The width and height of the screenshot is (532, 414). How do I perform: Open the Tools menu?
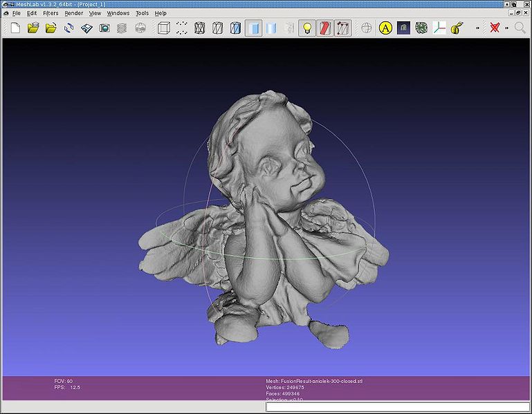(142, 13)
